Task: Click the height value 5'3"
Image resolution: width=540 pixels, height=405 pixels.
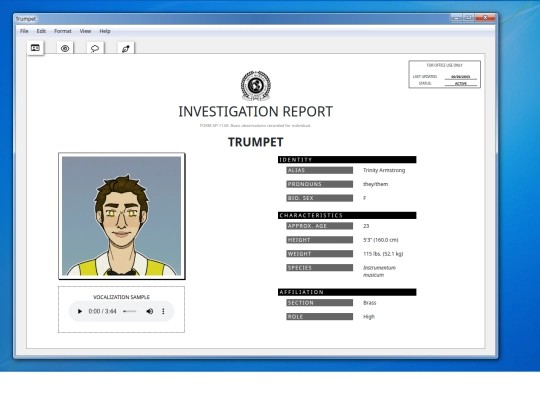Action: (x=381, y=240)
